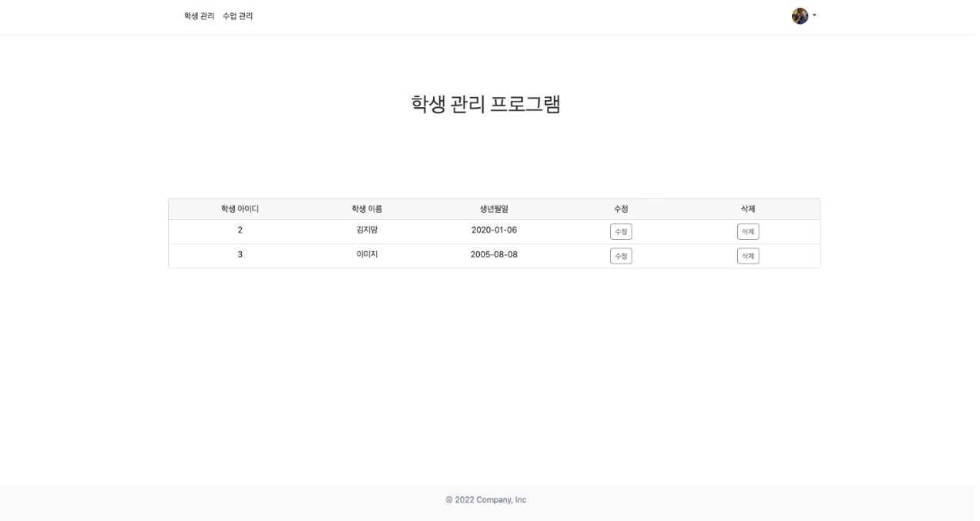Click the birthdate 2020-01-06 cell
This screenshot has height=521, width=980.
(494, 230)
